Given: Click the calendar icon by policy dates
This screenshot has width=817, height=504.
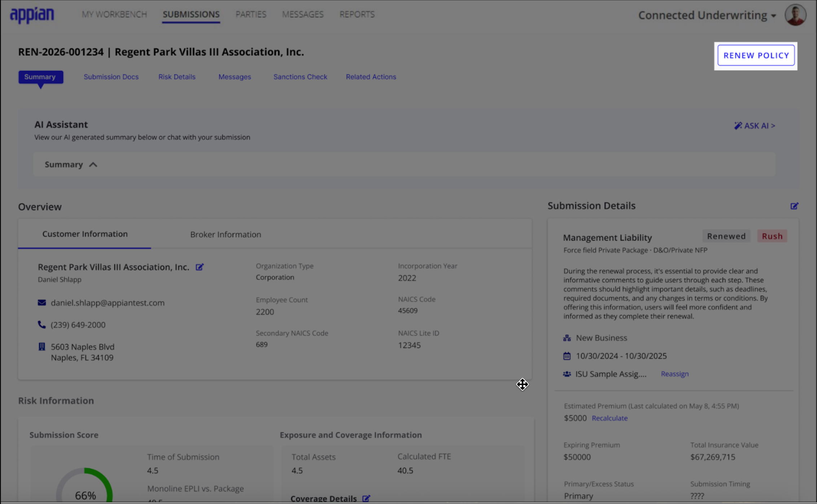Looking at the screenshot, I should (x=567, y=356).
